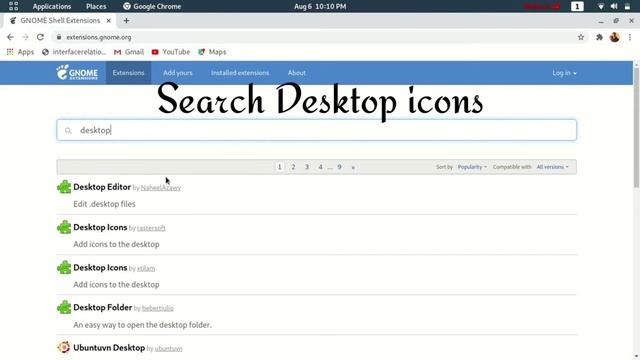Click workspace indicator 1 in top panel
Screen dimensions: 640x360
577,6
